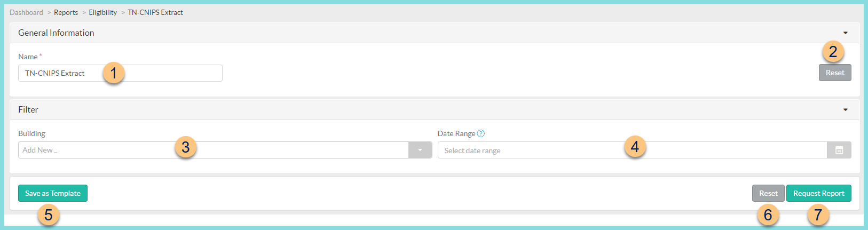868x230 pixels.
Task: Go to Dashboard breadcrumb
Action: point(26,12)
